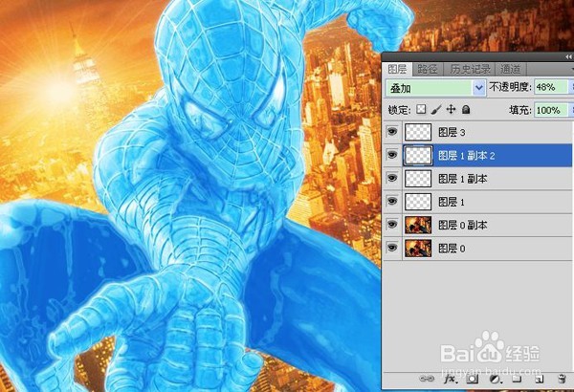Click the 不透明度 label

[x=510, y=87]
